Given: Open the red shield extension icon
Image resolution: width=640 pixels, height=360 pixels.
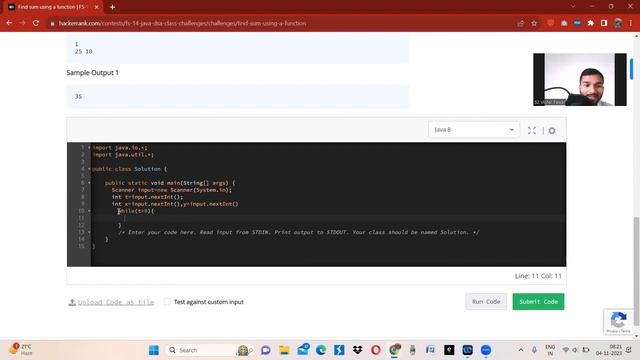Looking at the screenshot, I should [551, 23].
